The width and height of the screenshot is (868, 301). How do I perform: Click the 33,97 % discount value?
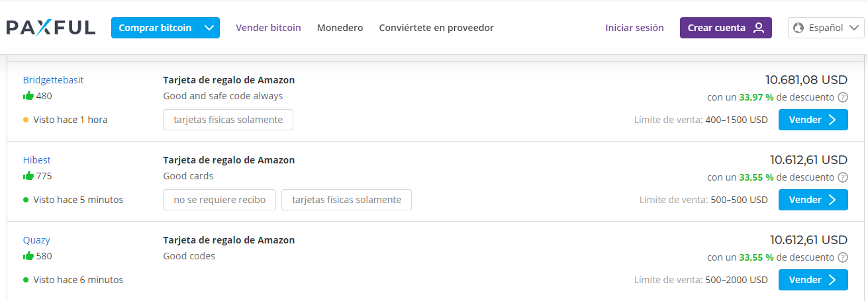(756, 97)
